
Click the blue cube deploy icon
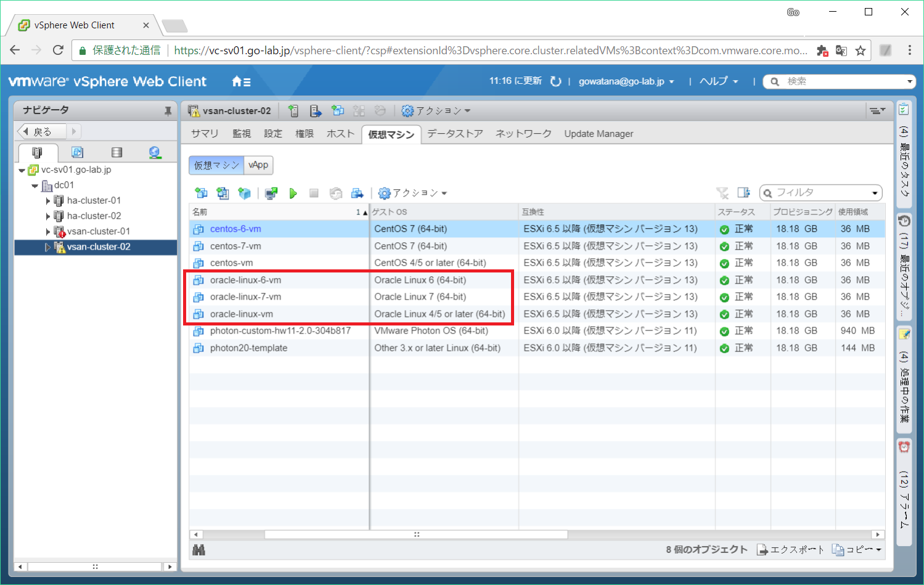(x=245, y=194)
